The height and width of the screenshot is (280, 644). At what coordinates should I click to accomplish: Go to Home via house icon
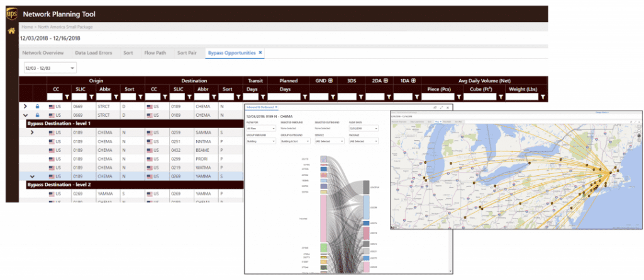pos(11,30)
